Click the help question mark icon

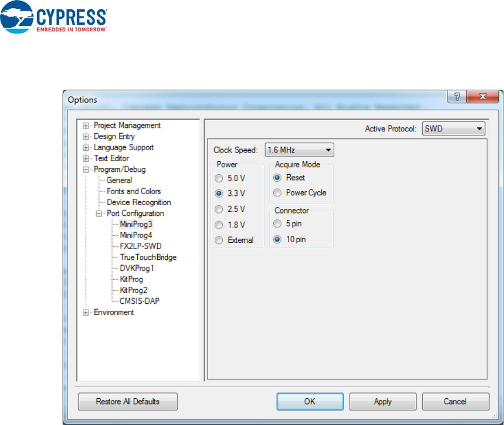(x=457, y=98)
